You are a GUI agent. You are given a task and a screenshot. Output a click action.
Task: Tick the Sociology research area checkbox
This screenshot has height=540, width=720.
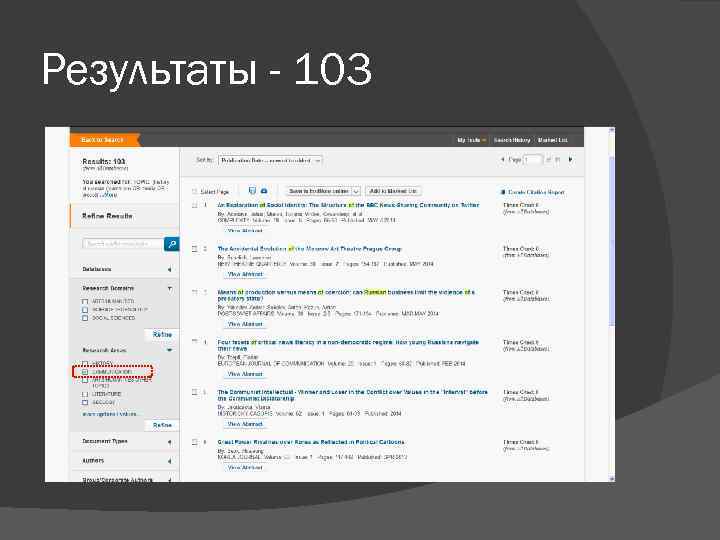85,403
